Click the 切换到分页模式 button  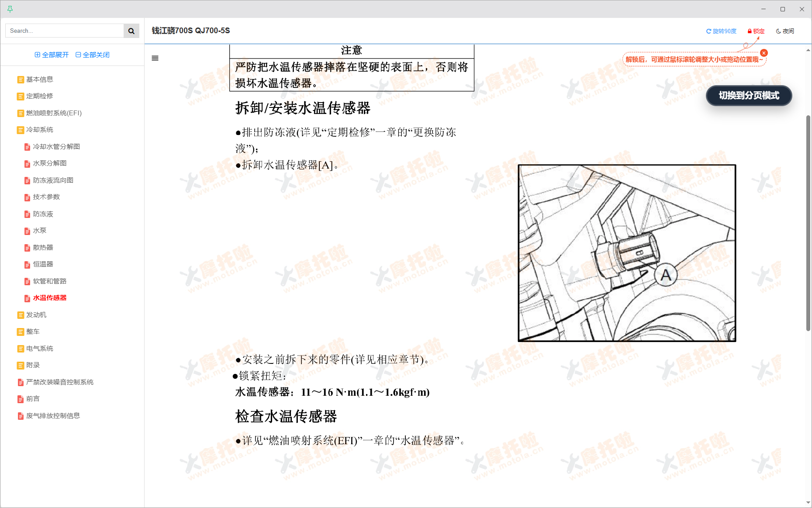pos(749,96)
